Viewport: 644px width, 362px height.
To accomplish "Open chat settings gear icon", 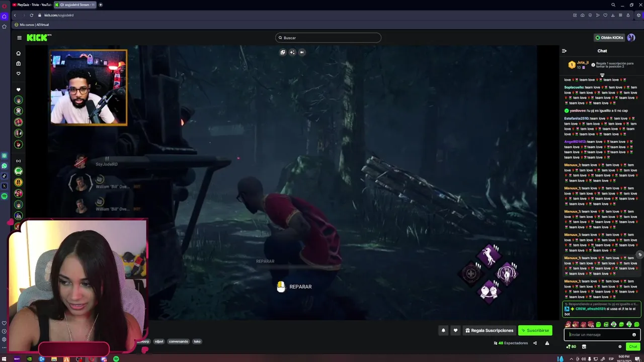I will tap(620, 346).
